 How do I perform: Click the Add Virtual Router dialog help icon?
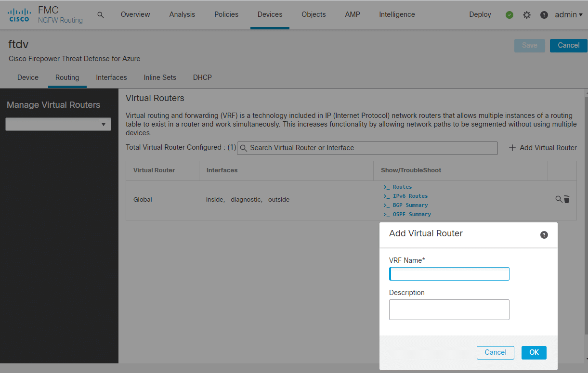pyautogui.click(x=544, y=235)
